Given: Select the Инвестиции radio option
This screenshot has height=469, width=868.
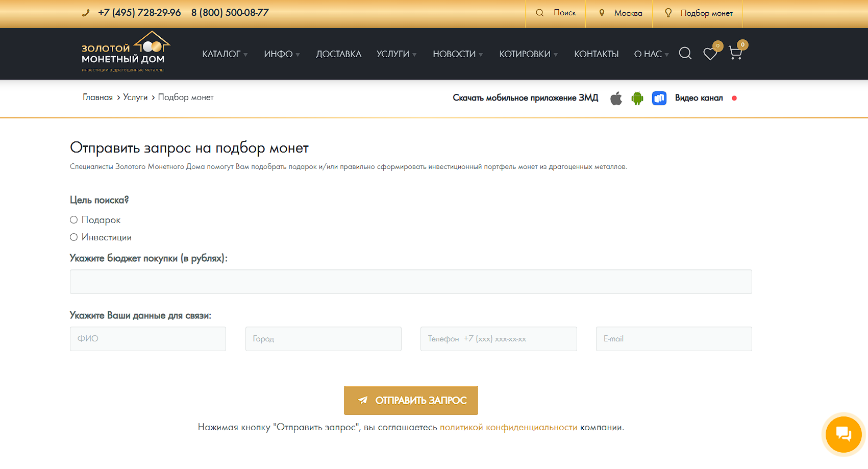Looking at the screenshot, I should click(74, 237).
